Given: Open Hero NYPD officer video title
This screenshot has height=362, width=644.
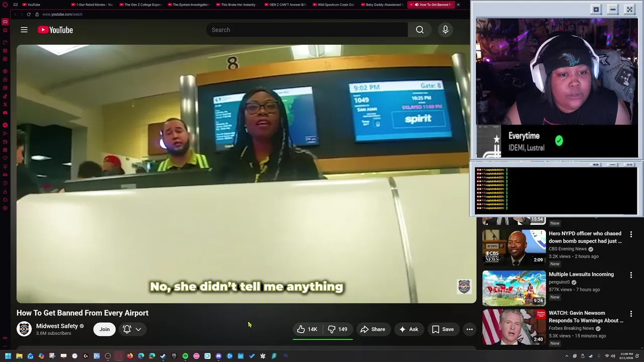Looking at the screenshot, I should point(585,237).
